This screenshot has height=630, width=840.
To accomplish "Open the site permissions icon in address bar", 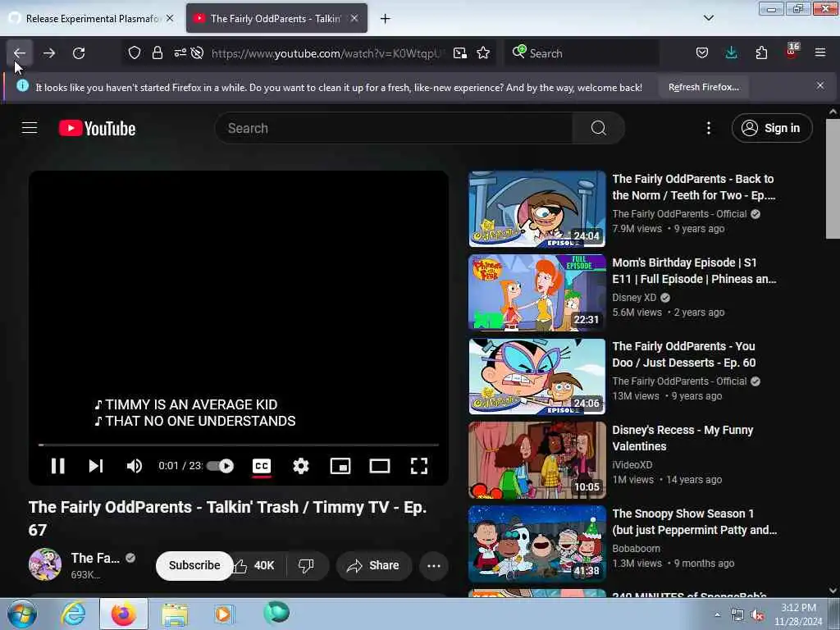I will 180,52.
